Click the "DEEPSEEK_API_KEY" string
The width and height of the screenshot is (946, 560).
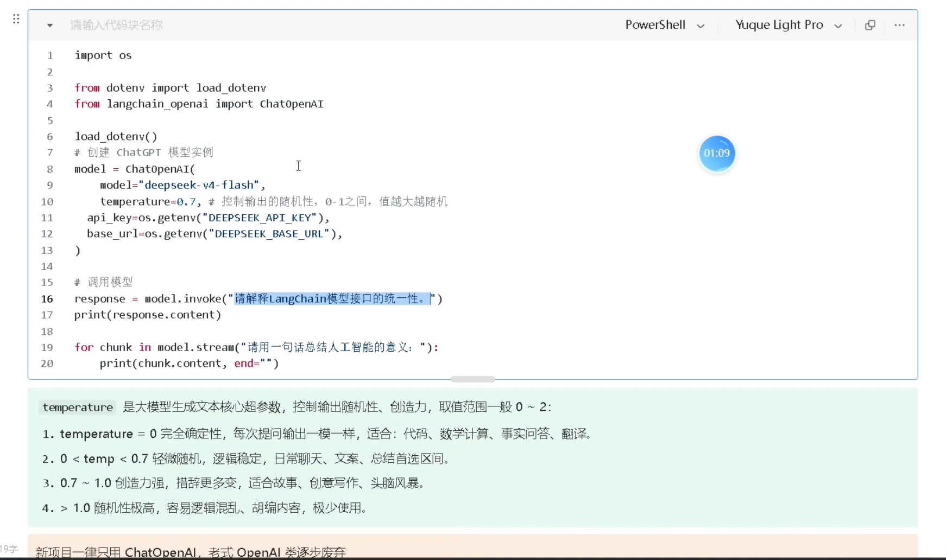pyautogui.click(x=260, y=218)
